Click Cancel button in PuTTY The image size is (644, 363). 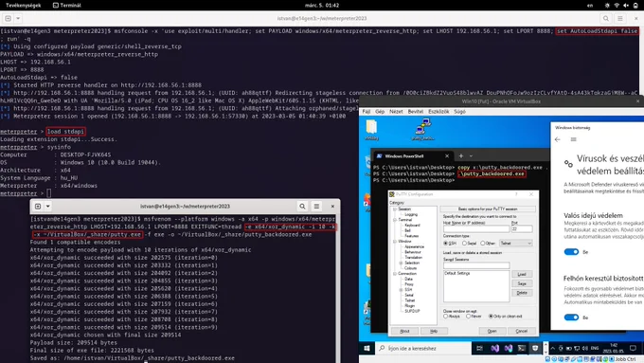pos(522,331)
